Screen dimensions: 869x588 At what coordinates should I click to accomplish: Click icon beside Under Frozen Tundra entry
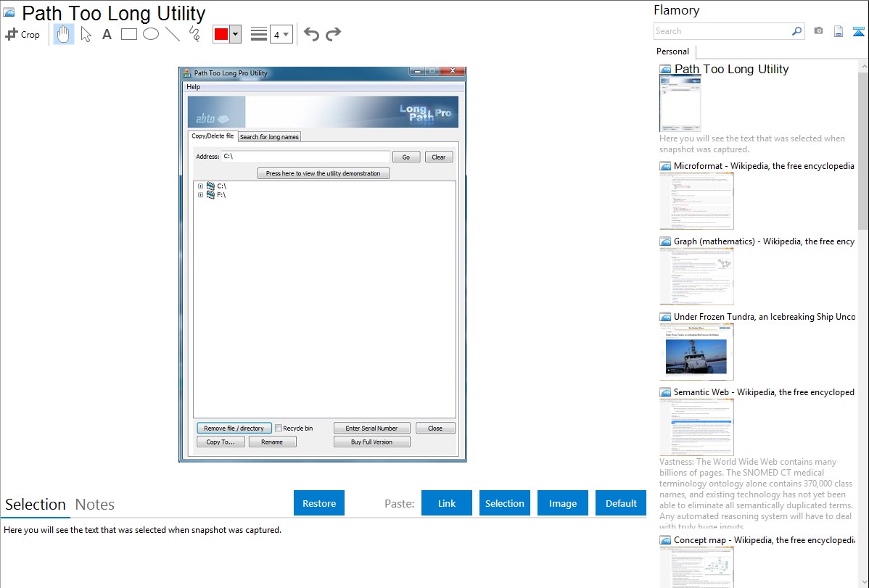666,317
